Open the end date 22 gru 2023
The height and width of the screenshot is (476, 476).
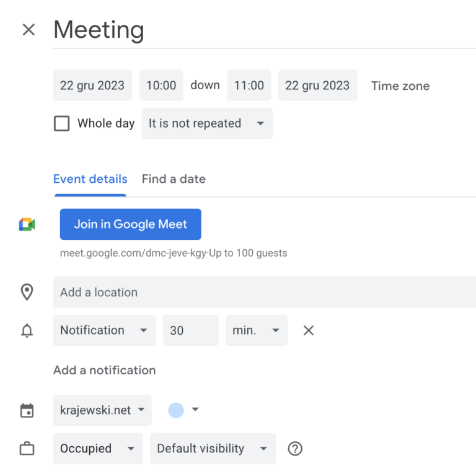pyautogui.click(x=317, y=86)
